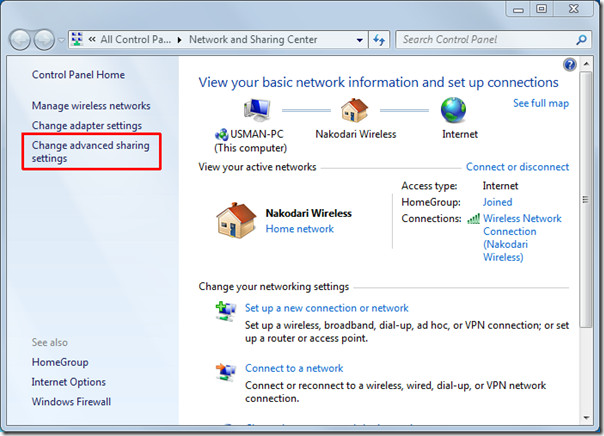Click See full map link
The width and height of the screenshot is (604, 436).
tap(540, 103)
